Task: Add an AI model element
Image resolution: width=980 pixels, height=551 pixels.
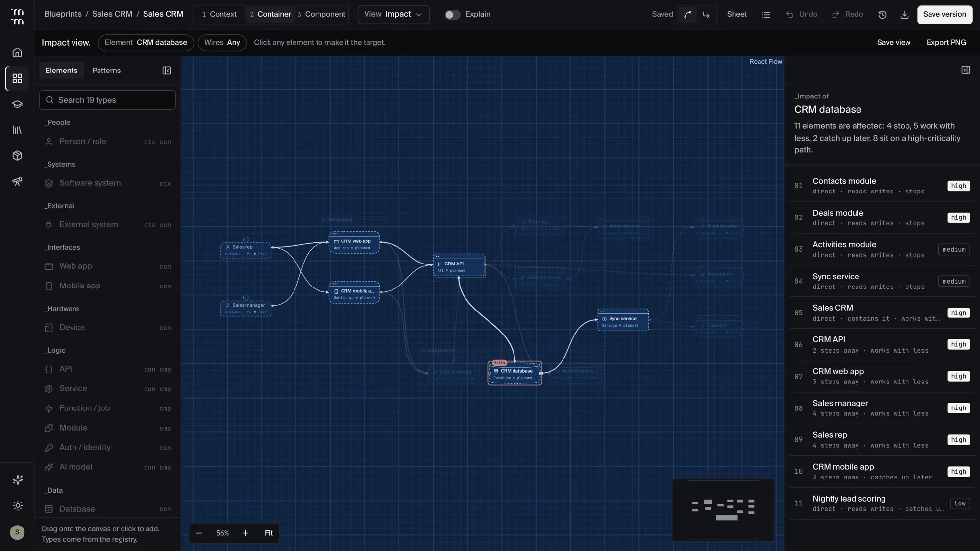Action: [107, 467]
